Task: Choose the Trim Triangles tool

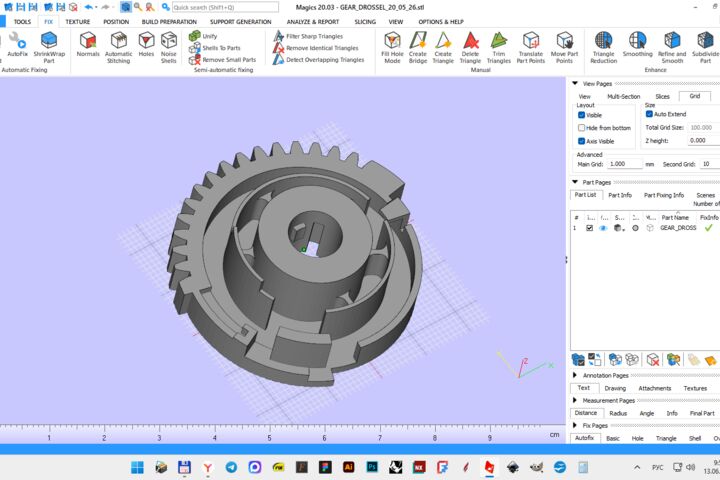Action: [499, 47]
